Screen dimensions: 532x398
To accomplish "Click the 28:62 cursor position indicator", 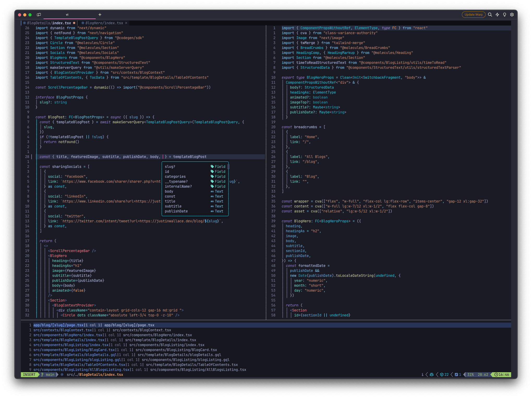I will pos(483,375).
